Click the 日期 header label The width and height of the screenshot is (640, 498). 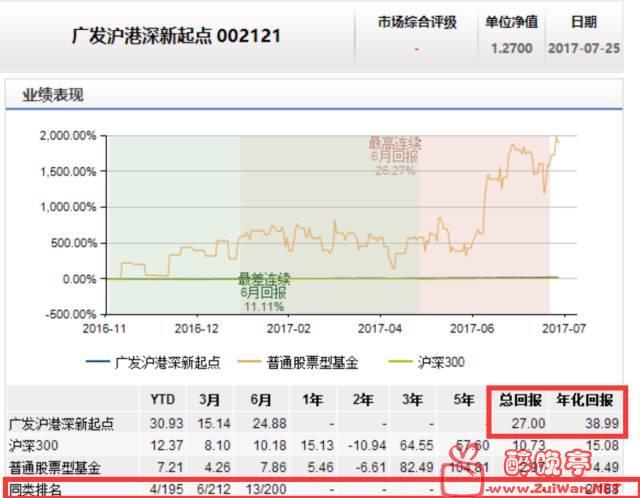pos(584,22)
